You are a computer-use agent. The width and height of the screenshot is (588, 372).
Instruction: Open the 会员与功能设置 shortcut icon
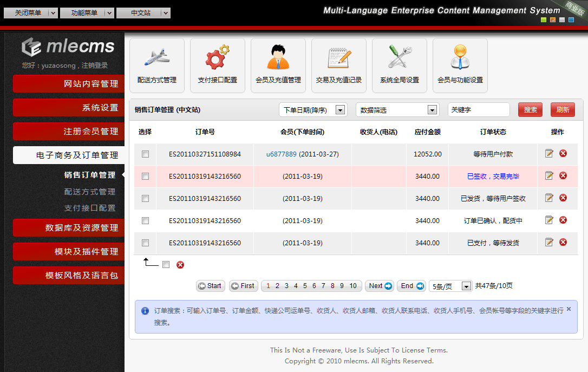click(460, 66)
